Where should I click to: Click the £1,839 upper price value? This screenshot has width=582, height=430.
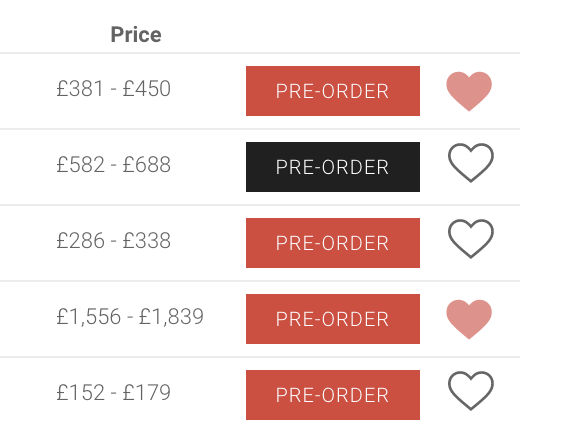pos(171,317)
